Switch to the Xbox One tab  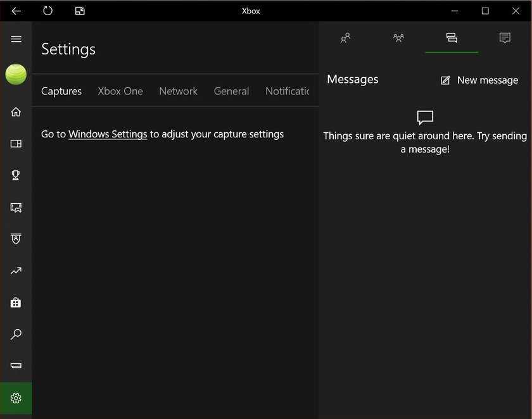[120, 91]
